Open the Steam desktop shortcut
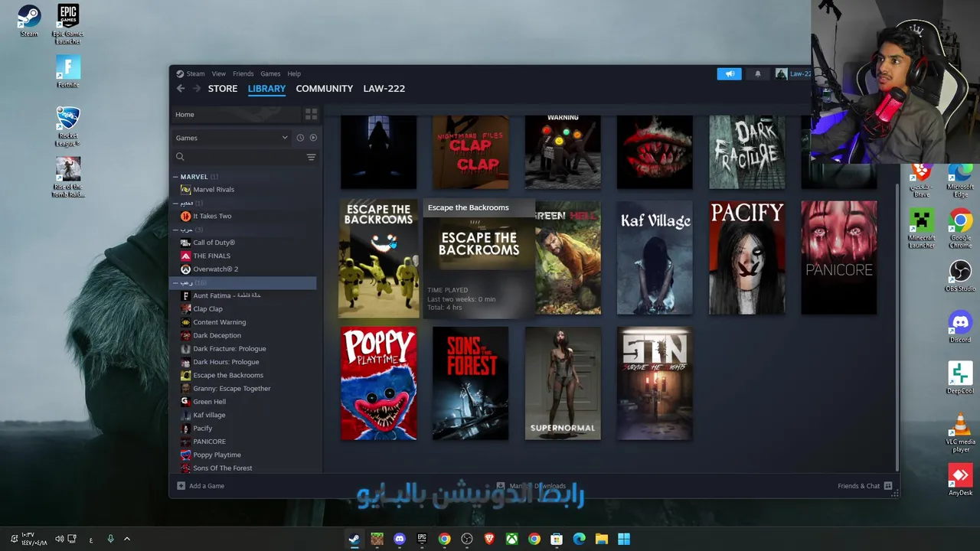 pos(29,21)
